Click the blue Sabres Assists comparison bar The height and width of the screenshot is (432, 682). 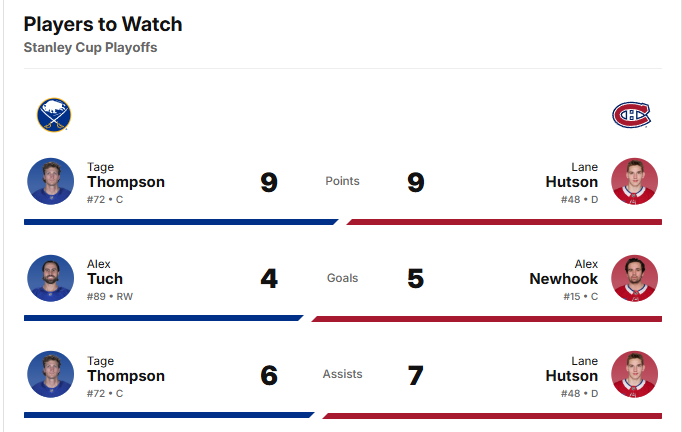169,415
